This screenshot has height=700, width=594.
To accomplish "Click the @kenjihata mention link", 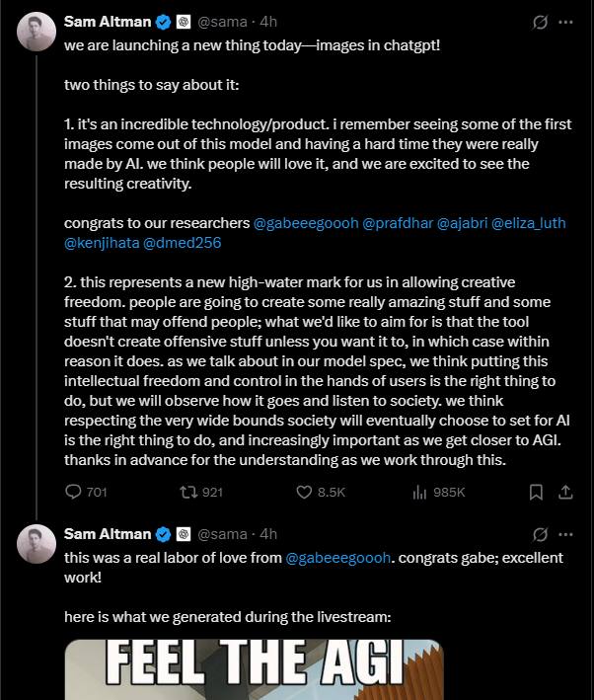I will [x=101, y=242].
